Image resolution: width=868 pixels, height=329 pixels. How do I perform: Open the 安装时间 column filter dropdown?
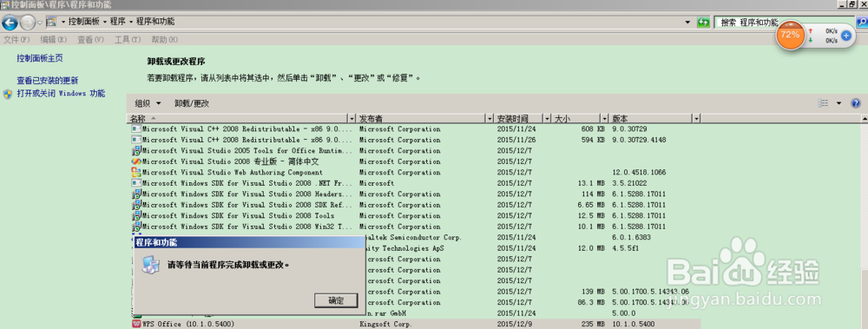pyautogui.click(x=548, y=119)
